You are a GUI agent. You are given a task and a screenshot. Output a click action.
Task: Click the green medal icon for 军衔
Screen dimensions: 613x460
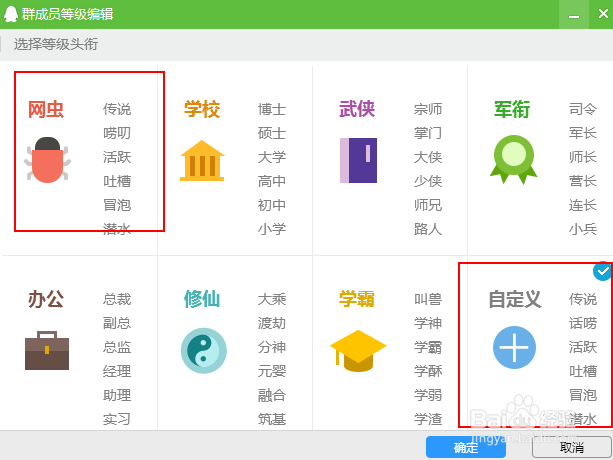[513, 159]
